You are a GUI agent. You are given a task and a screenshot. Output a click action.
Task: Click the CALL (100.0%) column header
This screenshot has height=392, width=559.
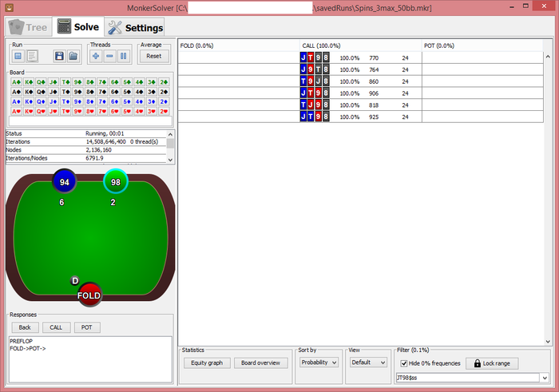tap(360, 46)
